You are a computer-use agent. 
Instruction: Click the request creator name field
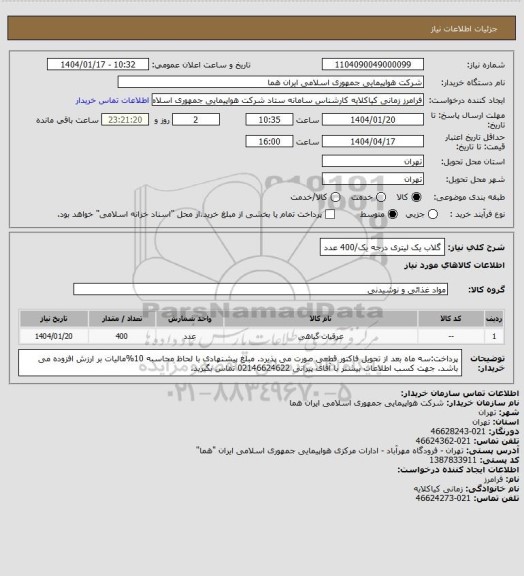[x=287, y=100]
